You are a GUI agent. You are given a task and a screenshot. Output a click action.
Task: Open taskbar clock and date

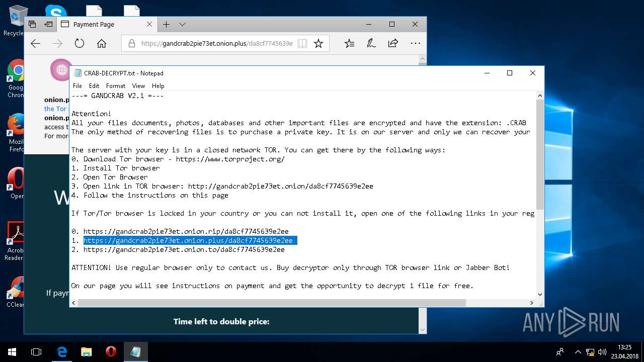coord(624,352)
